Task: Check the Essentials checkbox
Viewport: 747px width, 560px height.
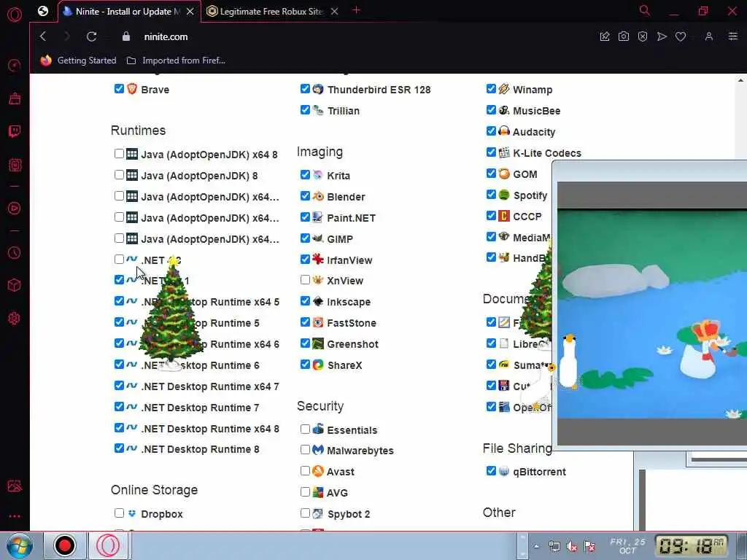Action: [x=306, y=429]
